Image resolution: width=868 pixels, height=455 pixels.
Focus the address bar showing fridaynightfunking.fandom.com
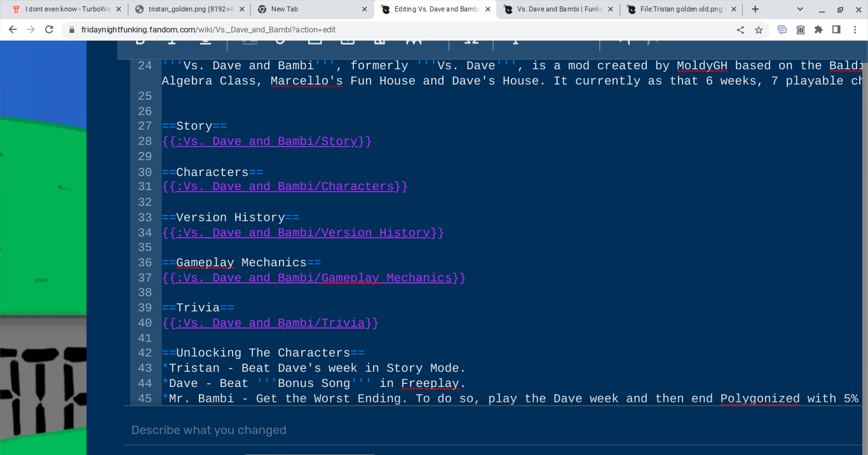[399, 30]
